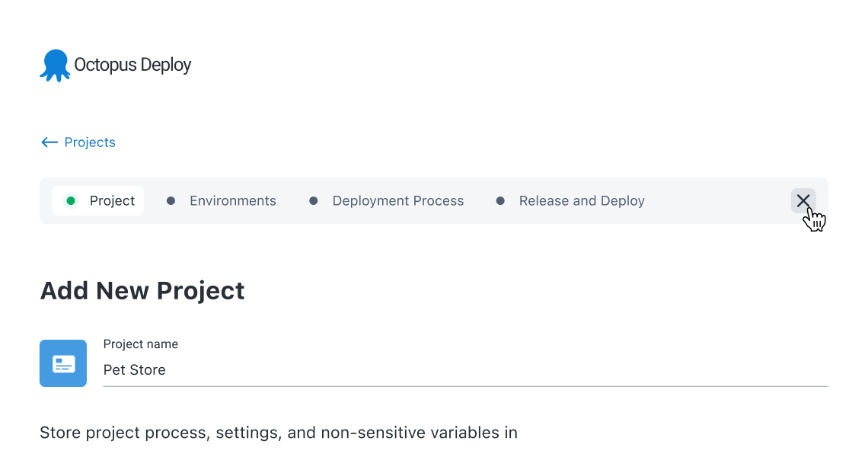Go to the Release and Deploy step
The height and width of the screenshot is (457, 868).
pyautogui.click(x=582, y=201)
